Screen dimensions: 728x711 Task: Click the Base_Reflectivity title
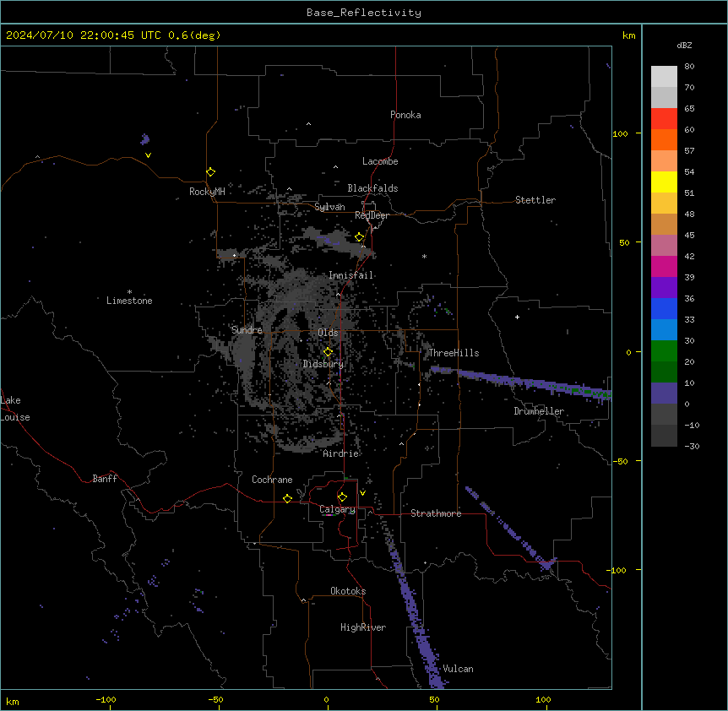[364, 13]
